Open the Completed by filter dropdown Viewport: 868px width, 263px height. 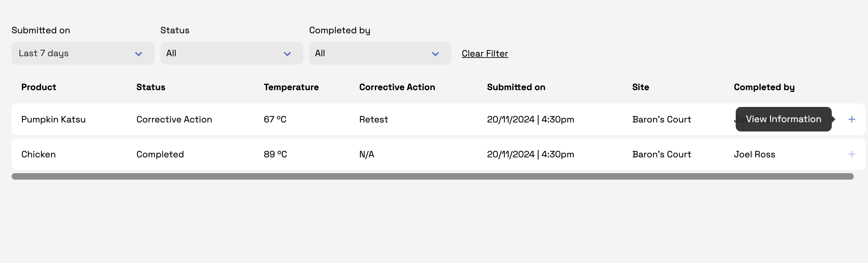[380, 53]
